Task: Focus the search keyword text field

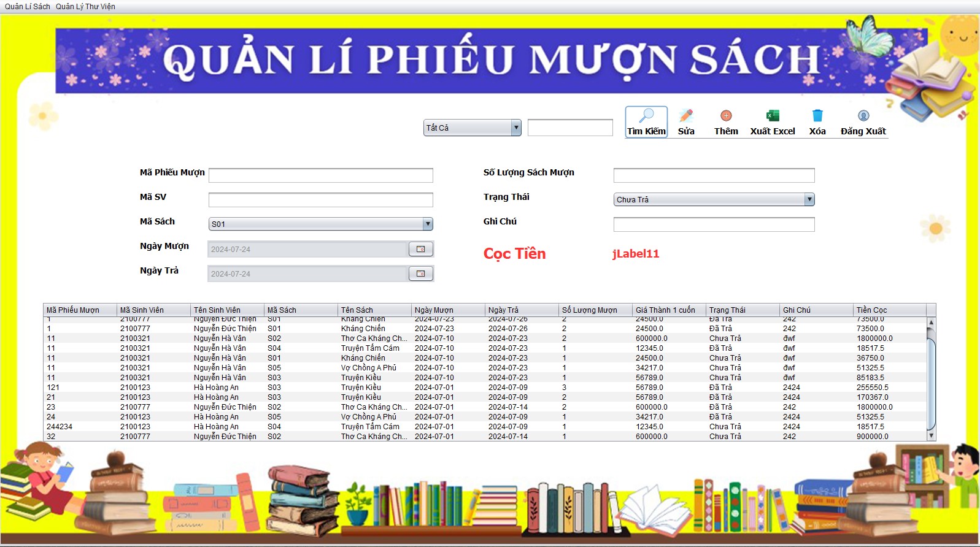Action: [570, 128]
